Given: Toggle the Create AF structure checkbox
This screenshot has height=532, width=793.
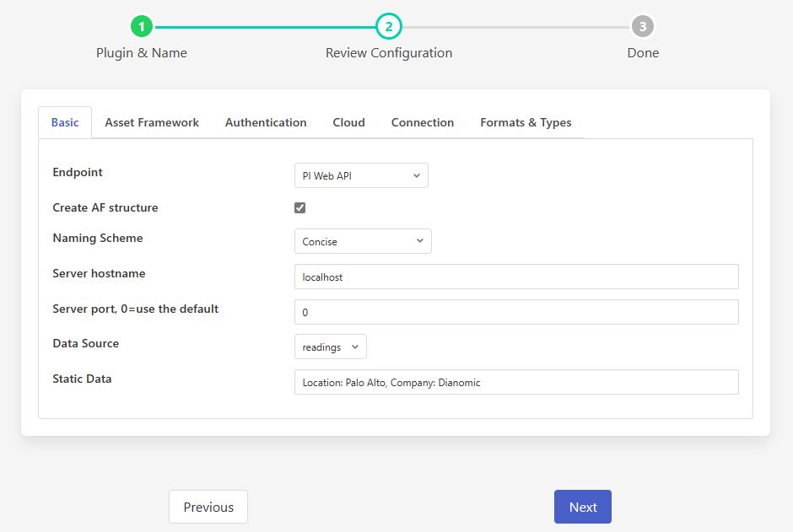Looking at the screenshot, I should click(299, 207).
